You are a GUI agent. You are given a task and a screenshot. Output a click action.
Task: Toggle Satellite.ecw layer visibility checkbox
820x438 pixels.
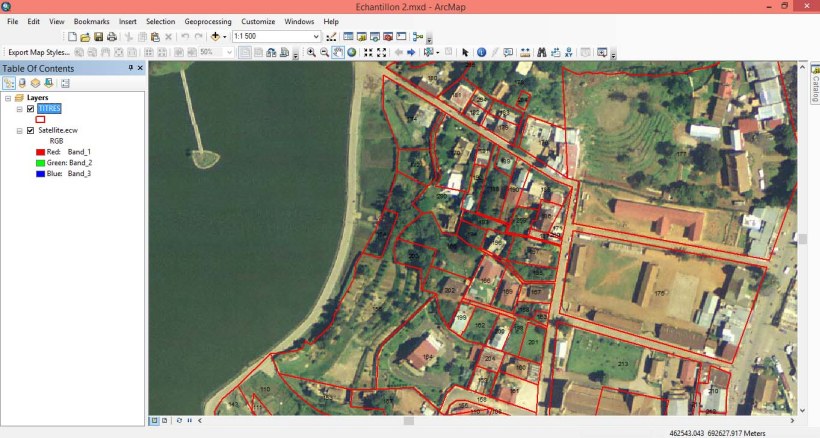tap(30, 131)
